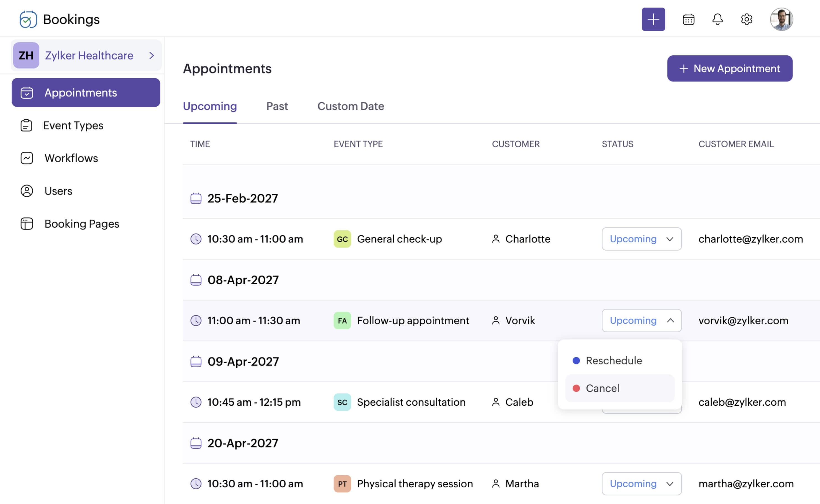Click the red dot beside Cancel
The height and width of the screenshot is (504, 820).
[x=576, y=388]
